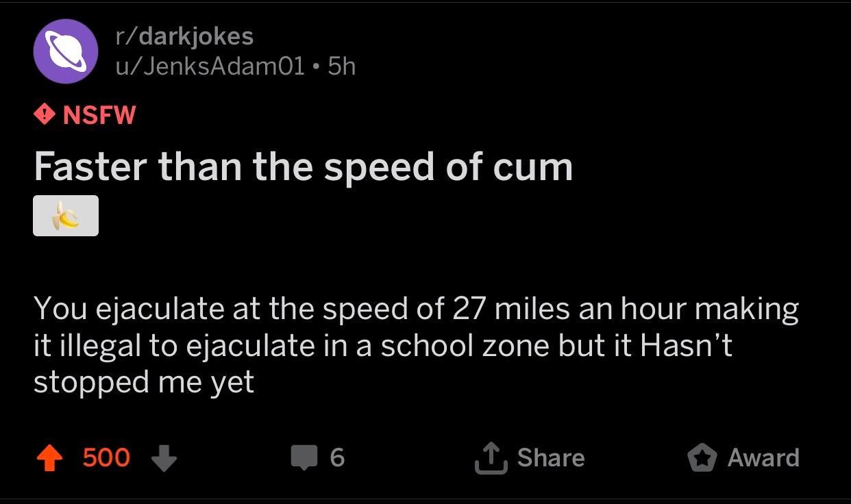Click the 500 vote count

[106, 457]
